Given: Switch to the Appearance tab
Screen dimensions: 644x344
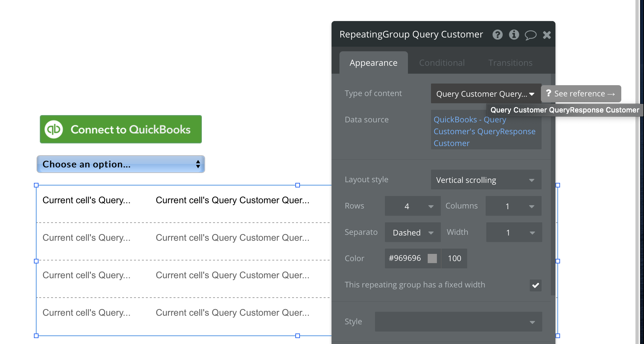Looking at the screenshot, I should [373, 62].
